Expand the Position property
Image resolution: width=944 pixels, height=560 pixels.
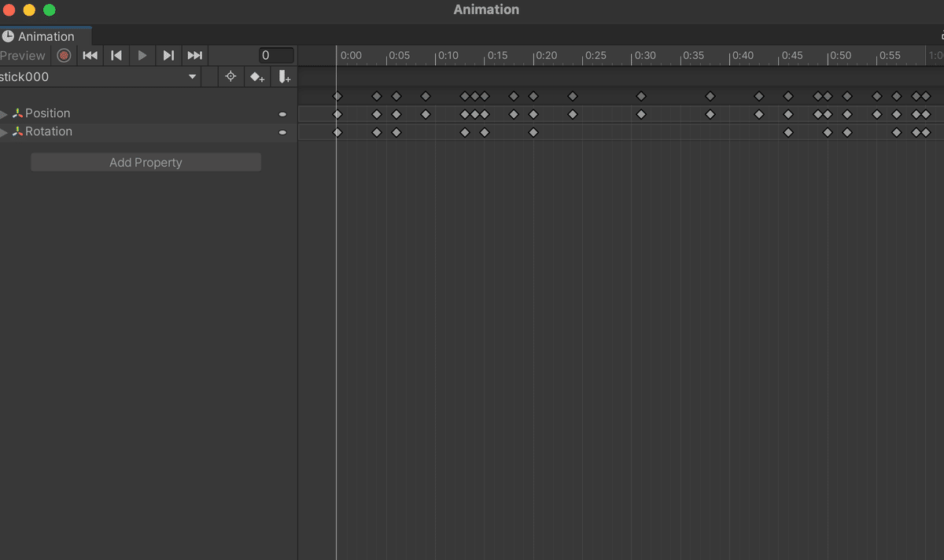tap(4, 114)
